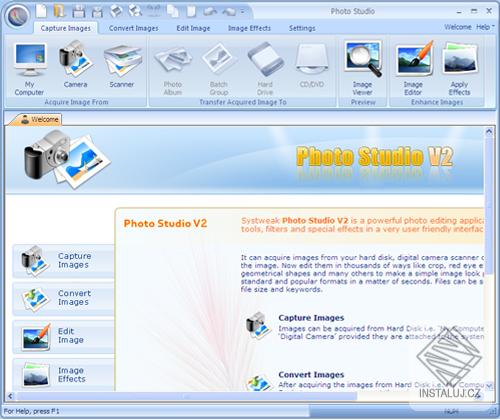Viewport: 500px width, 420px height.
Task: Open the Edit Image ribbon tab
Action: tap(193, 28)
